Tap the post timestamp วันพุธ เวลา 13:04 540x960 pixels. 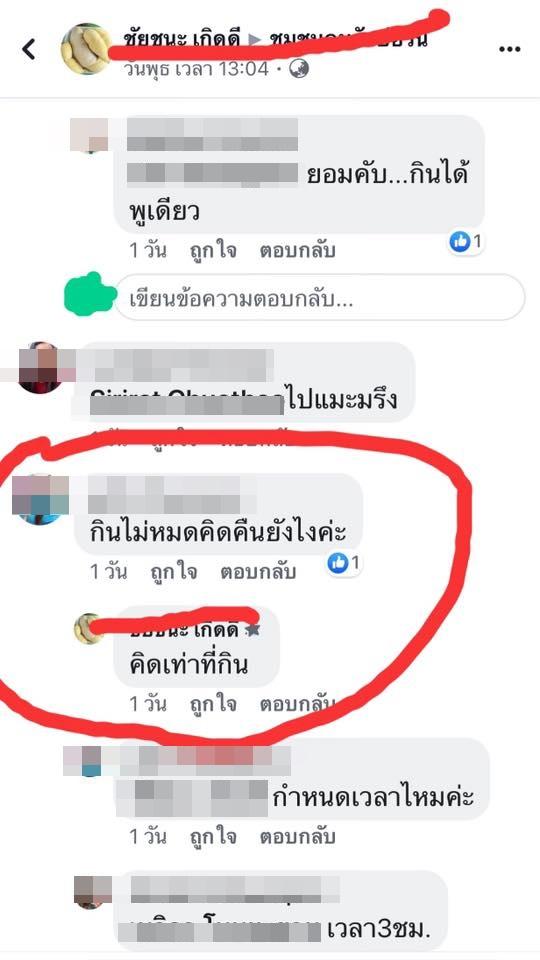[196, 69]
